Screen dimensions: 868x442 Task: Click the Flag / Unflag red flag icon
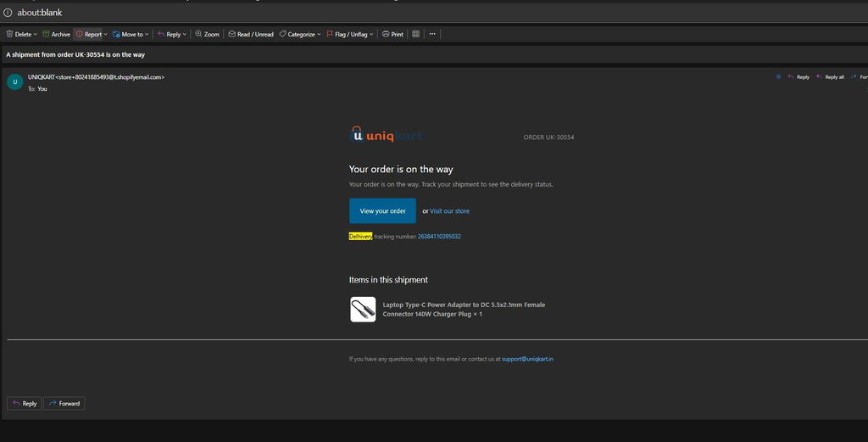click(330, 34)
